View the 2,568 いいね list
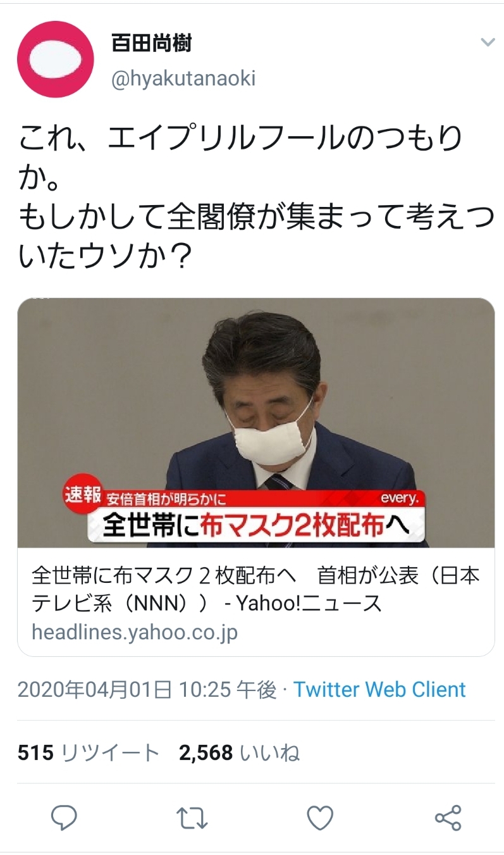This screenshot has width=504, height=855. tap(239, 752)
